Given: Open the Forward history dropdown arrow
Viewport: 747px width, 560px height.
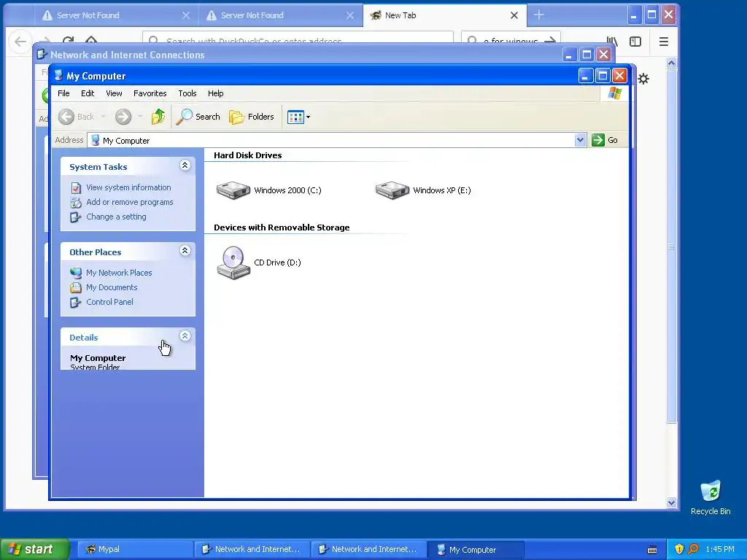Looking at the screenshot, I should point(140,117).
